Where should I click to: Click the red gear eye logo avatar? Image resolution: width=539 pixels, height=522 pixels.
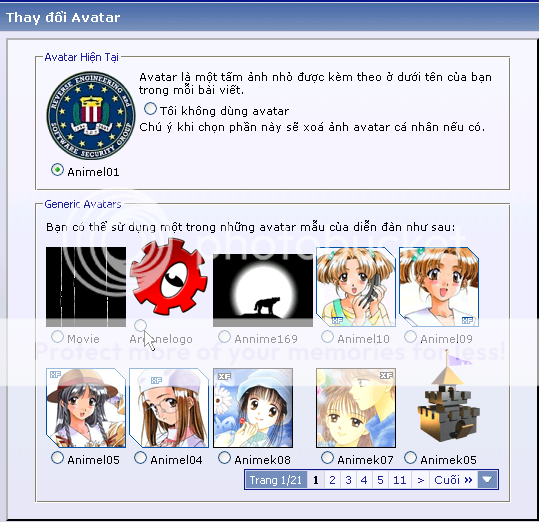(168, 277)
